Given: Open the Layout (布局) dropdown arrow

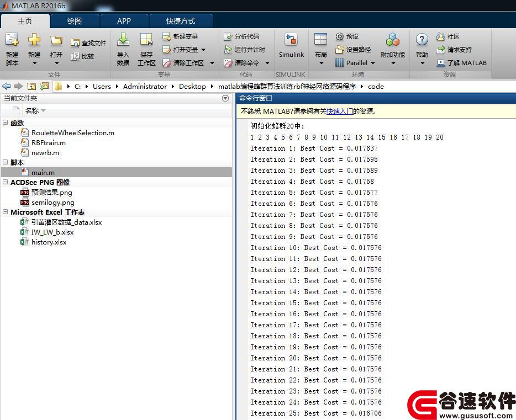Looking at the screenshot, I should coord(321,63).
